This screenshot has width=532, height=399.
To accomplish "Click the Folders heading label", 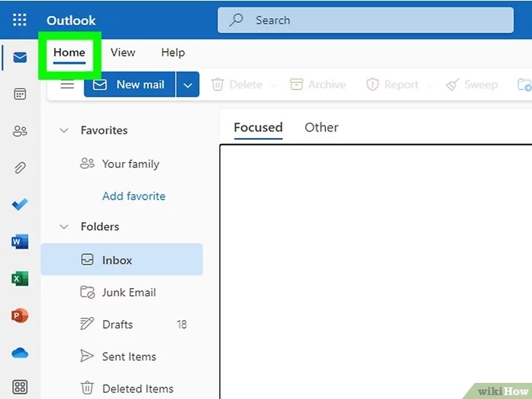I will 100,227.
